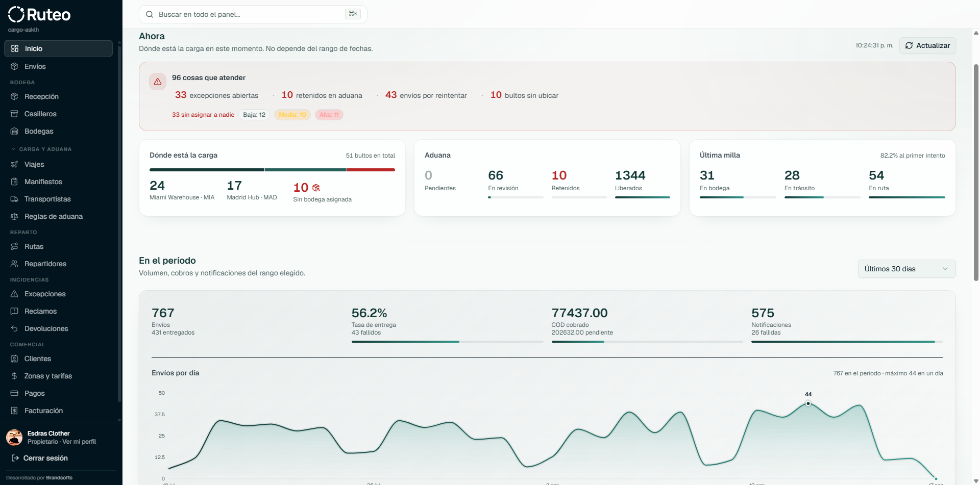This screenshot has height=485, width=980.
Task: Click the Transportistas truck icon
Action: tap(14, 199)
